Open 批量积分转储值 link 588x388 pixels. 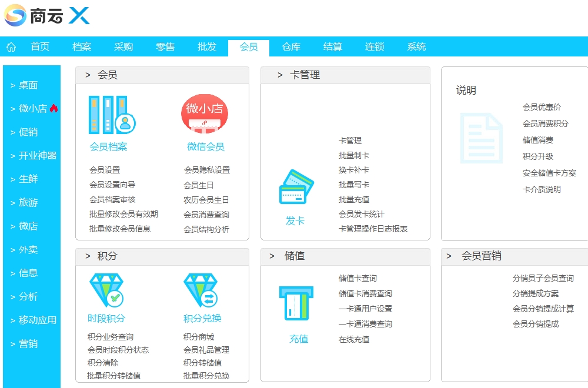pos(114,376)
